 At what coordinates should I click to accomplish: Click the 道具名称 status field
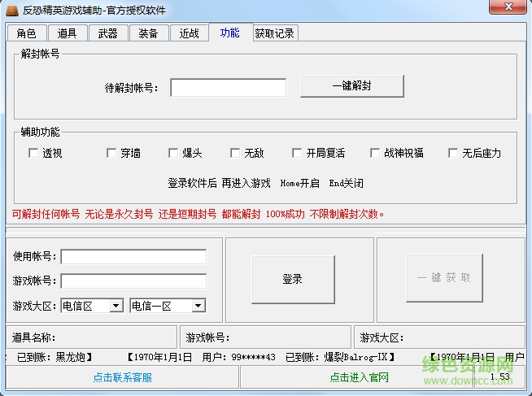coord(92,337)
